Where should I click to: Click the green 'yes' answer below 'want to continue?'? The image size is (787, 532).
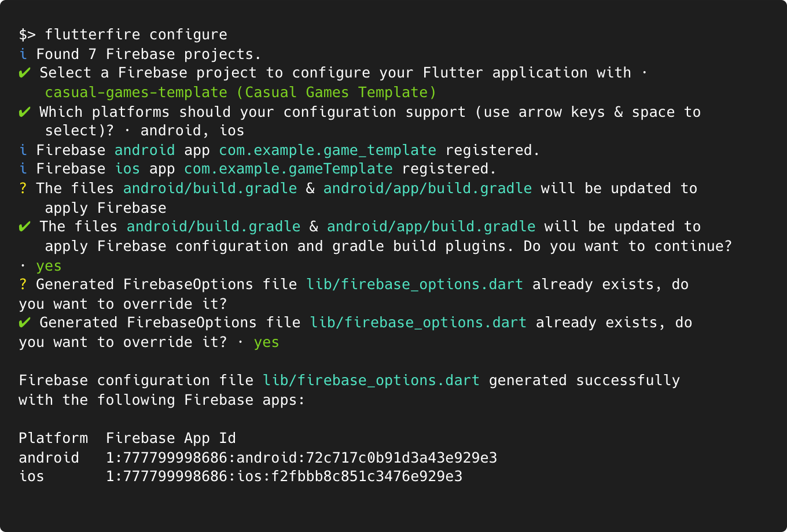pyautogui.click(x=49, y=266)
